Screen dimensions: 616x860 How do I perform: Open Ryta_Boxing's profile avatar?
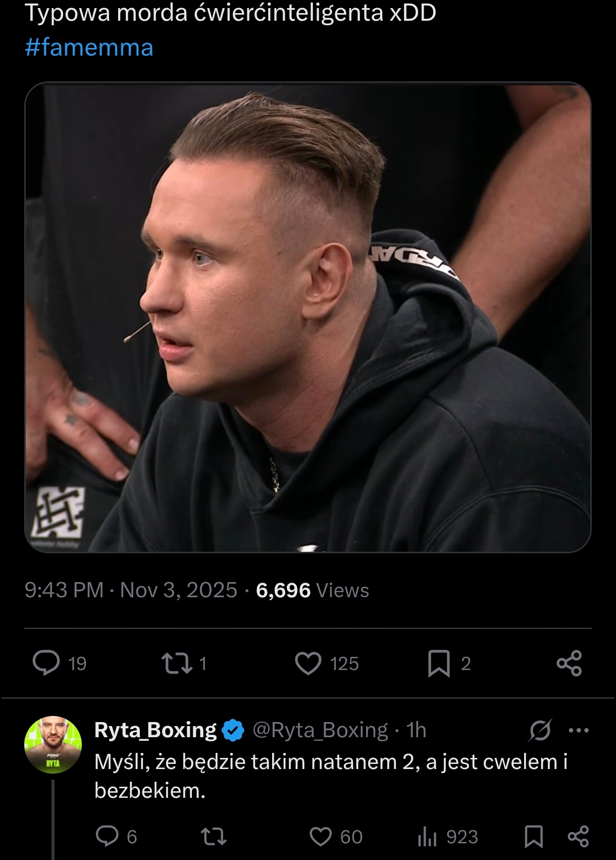click(53, 745)
